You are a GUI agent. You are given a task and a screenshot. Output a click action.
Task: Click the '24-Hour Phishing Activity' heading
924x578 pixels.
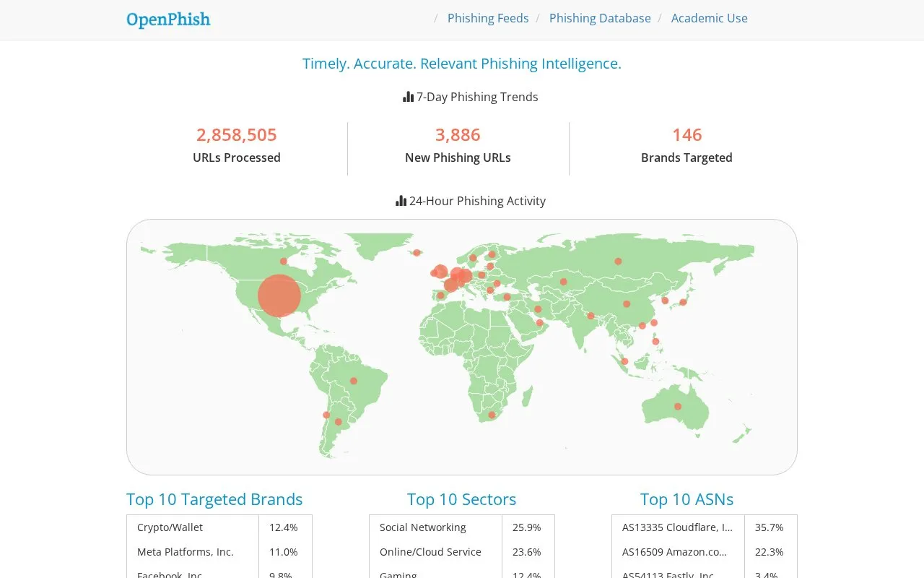point(477,201)
